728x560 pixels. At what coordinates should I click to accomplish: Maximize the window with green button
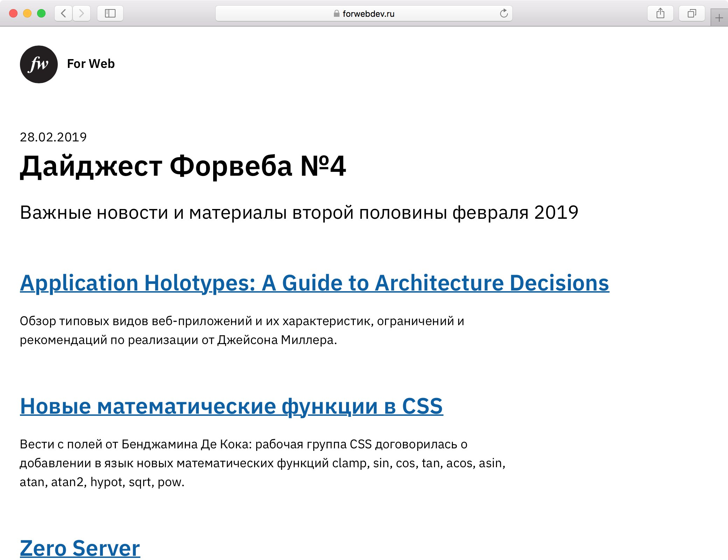click(41, 13)
